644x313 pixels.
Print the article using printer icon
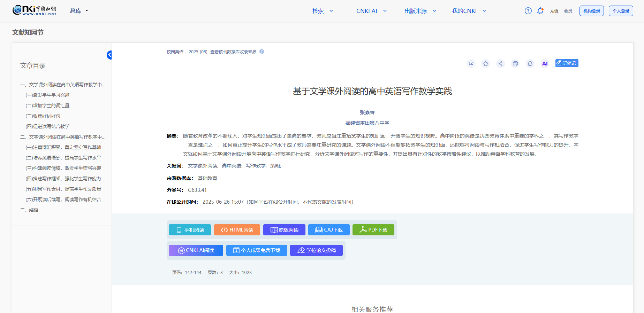515,63
